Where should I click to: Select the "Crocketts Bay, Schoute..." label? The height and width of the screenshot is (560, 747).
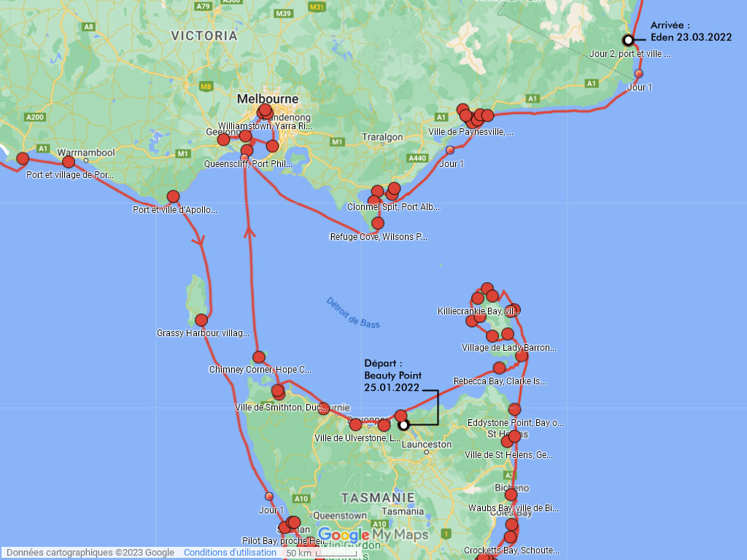point(511,551)
